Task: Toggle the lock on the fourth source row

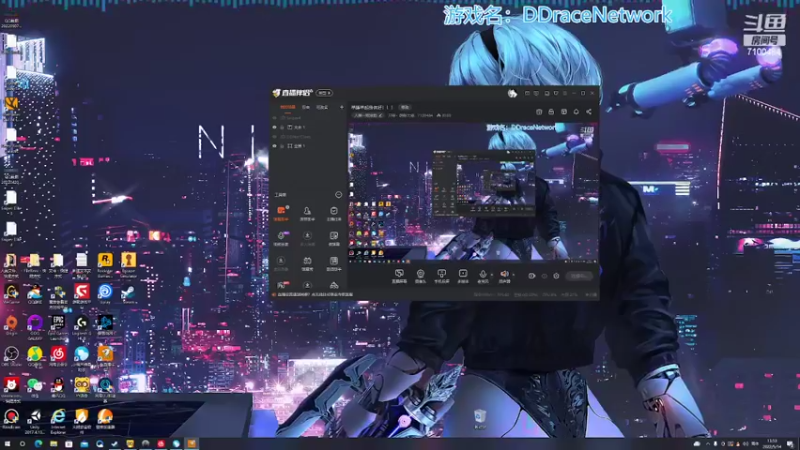Action: [282, 146]
